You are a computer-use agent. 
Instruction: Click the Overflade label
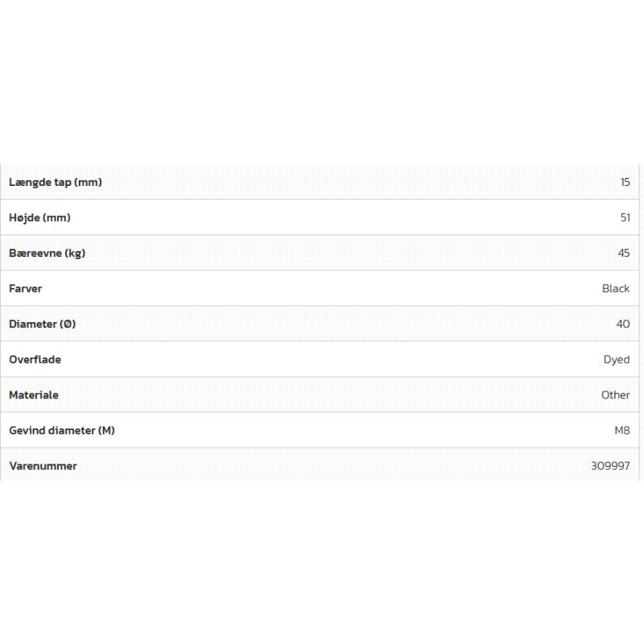[35, 359]
